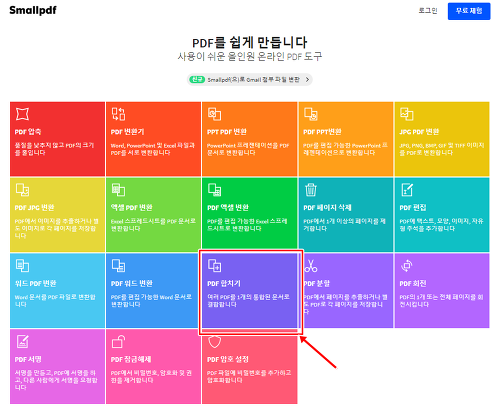500x413 pixels.
Task: Open the JPG PDF 변환 tool title
Action: click(419, 132)
